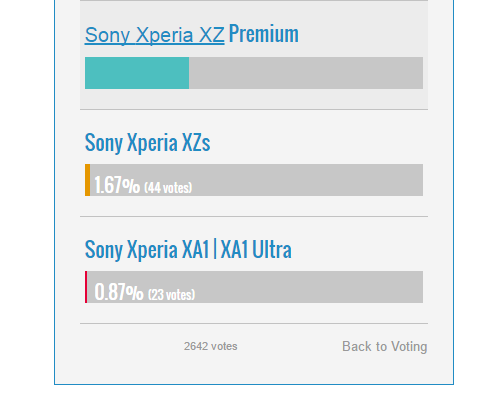Click the (23 votes) count text
Screen dimensions: 498x403
click(171, 295)
